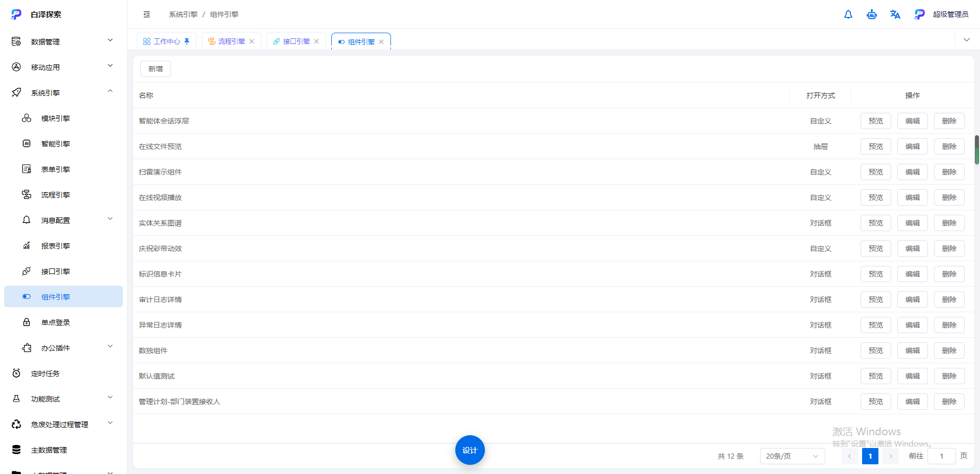Expand the 移动应用 menu chevron
The image size is (980, 474).
click(x=110, y=66)
